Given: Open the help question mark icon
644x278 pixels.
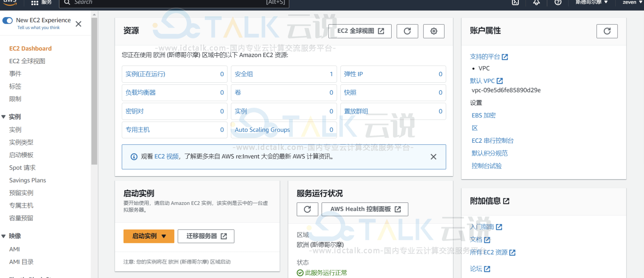Looking at the screenshot, I should [558, 2].
